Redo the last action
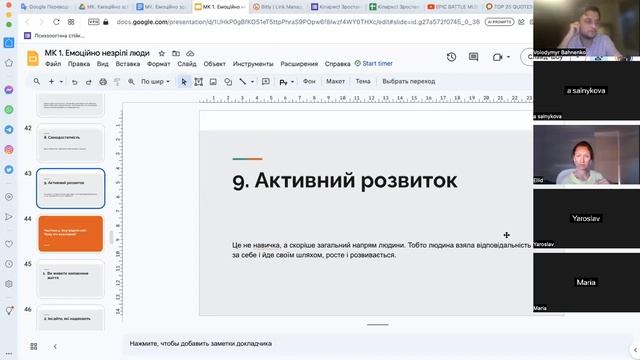Image resolution: width=640 pixels, height=360 pixels. point(89,82)
